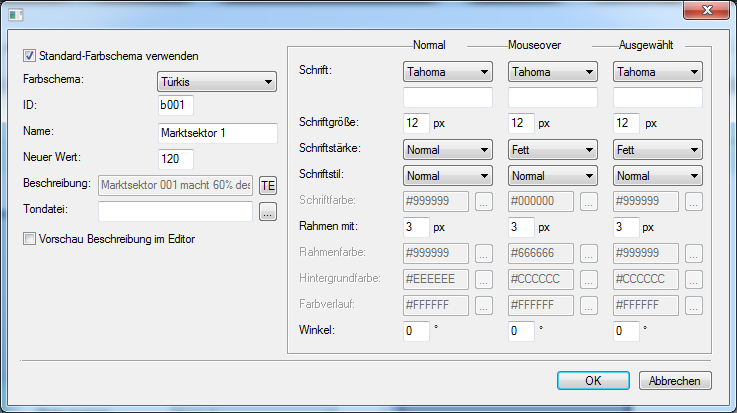The image size is (737, 413).
Task: Click the TE button next to Beschreibung
Action: (267, 185)
